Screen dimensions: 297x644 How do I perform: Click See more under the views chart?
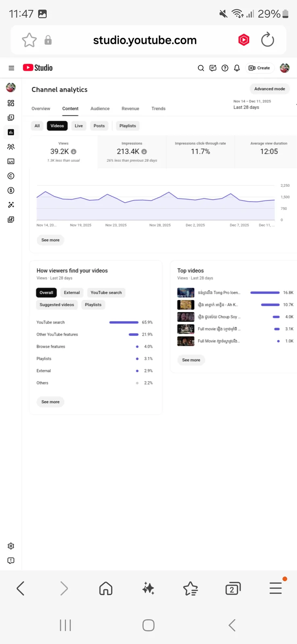(50, 240)
